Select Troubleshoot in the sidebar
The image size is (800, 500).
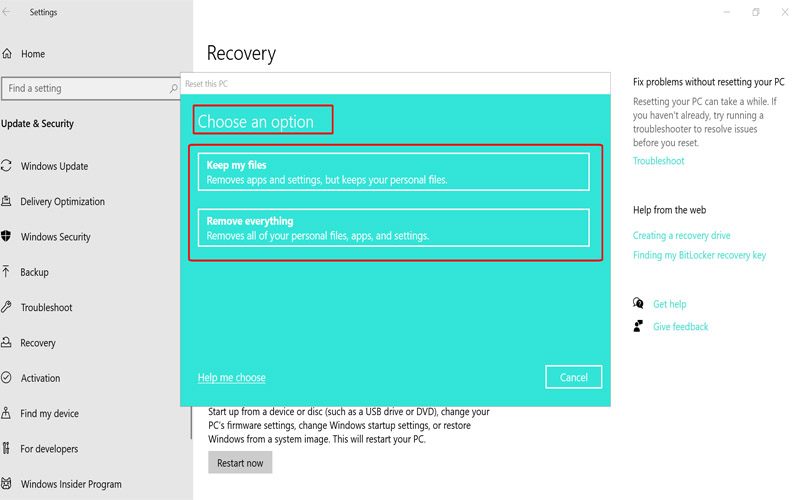click(x=46, y=307)
